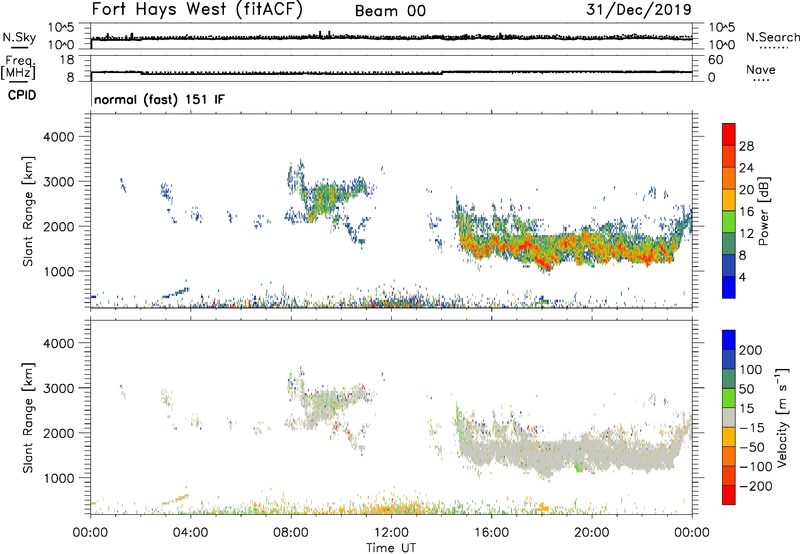The width and height of the screenshot is (800, 554).
Task: Click the '12:00' time axis tick
Action: [391, 533]
